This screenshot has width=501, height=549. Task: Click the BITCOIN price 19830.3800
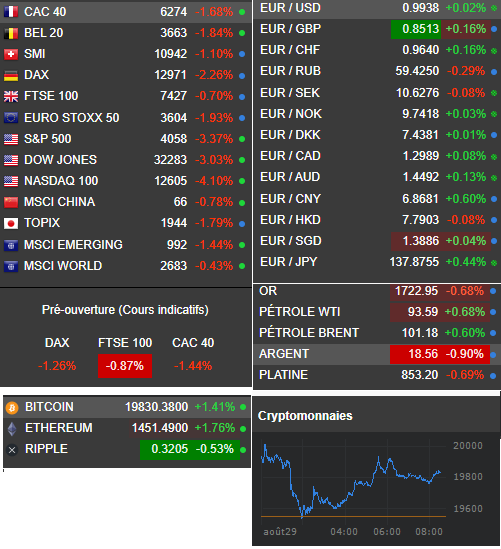tap(156, 407)
